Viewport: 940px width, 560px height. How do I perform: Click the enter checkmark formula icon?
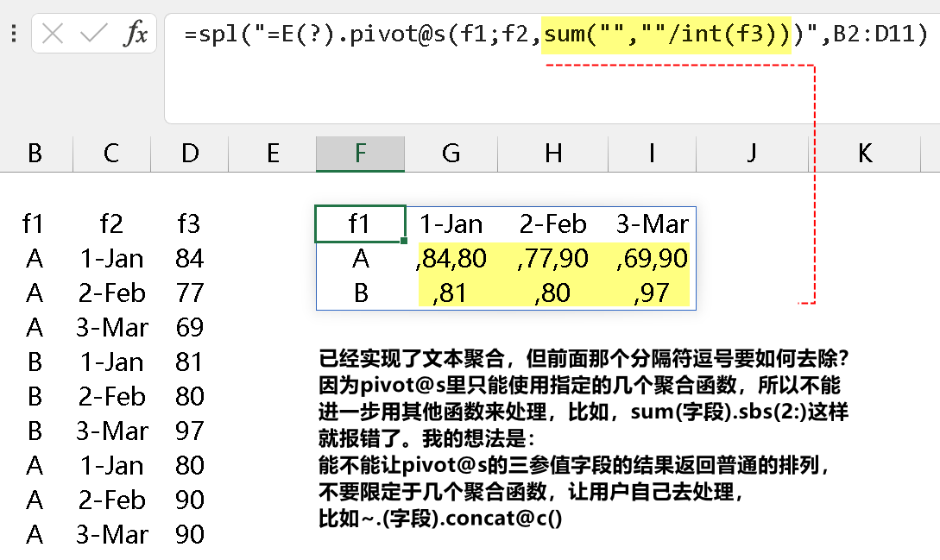coord(93,35)
